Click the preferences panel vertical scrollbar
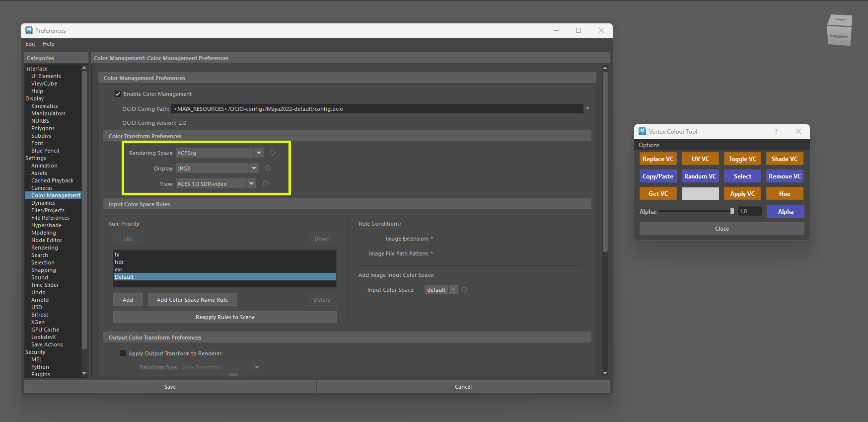Screen dimensions: 868x422 (605, 162)
